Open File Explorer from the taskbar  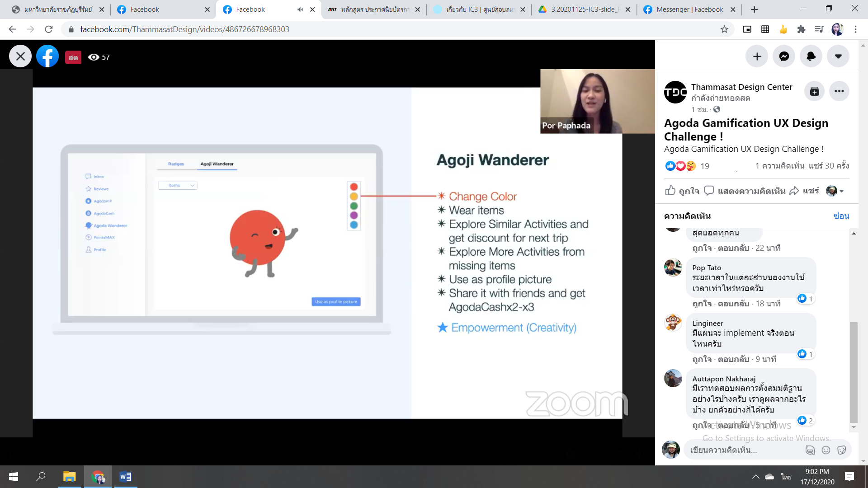point(70,477)
